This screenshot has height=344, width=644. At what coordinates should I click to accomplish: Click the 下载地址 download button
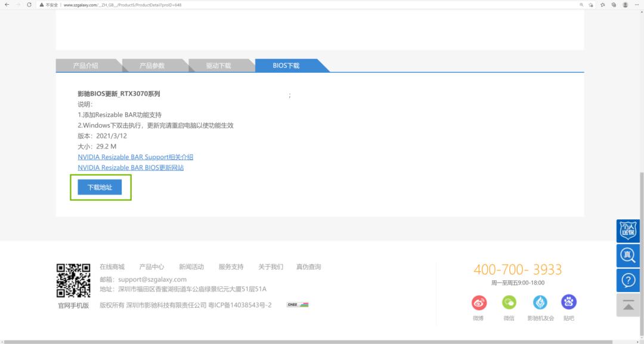point(100,187)
